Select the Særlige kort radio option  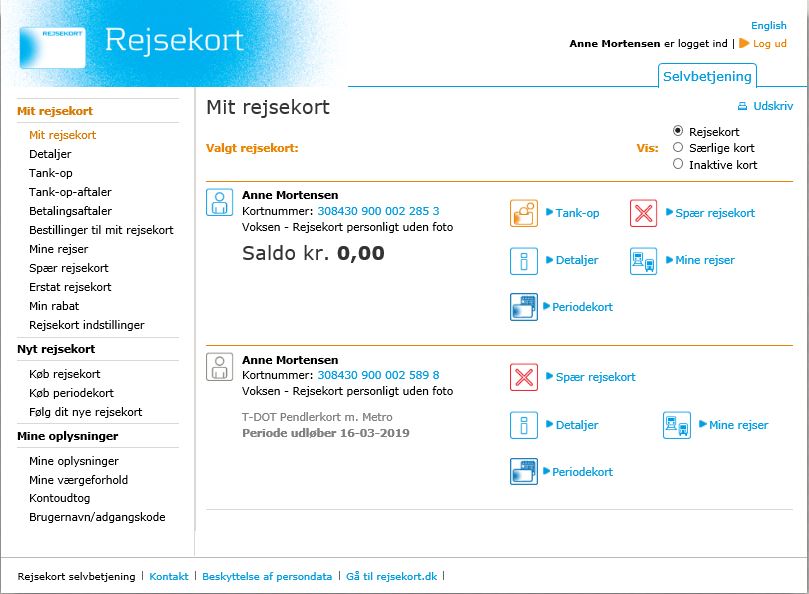click(x=678, y=147)
